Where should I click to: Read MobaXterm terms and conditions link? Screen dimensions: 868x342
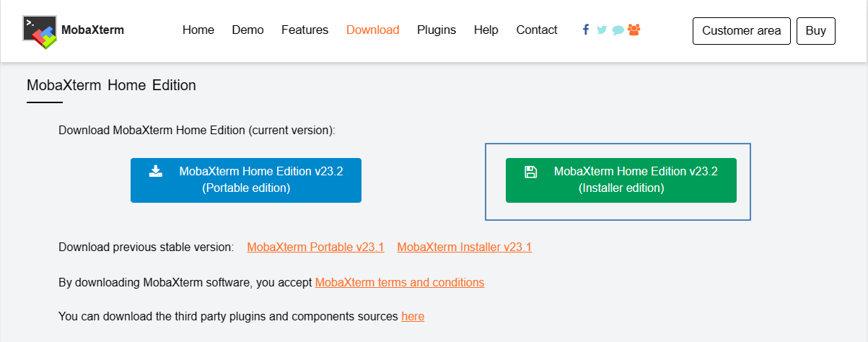400,282
